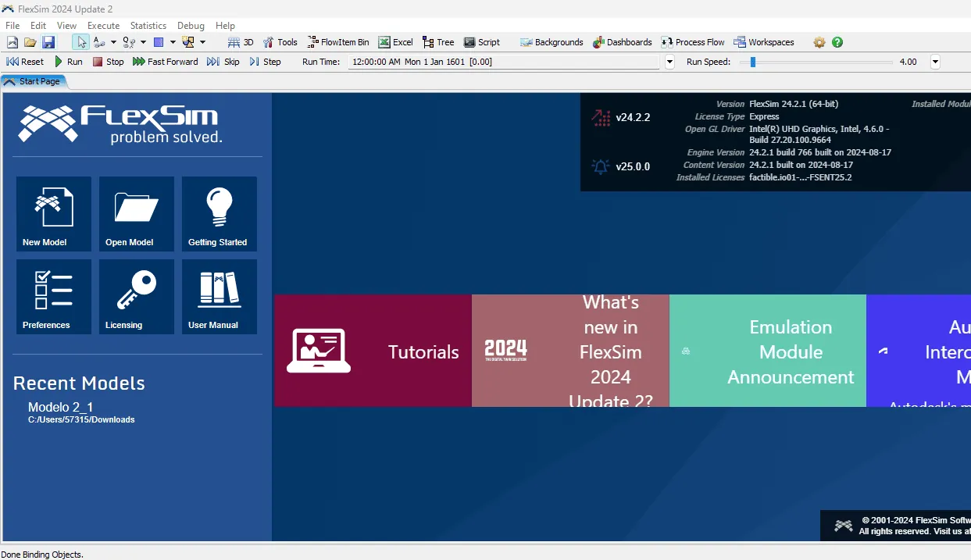
Task: Open the Licensing tile
Action: (x=137, y=297)
